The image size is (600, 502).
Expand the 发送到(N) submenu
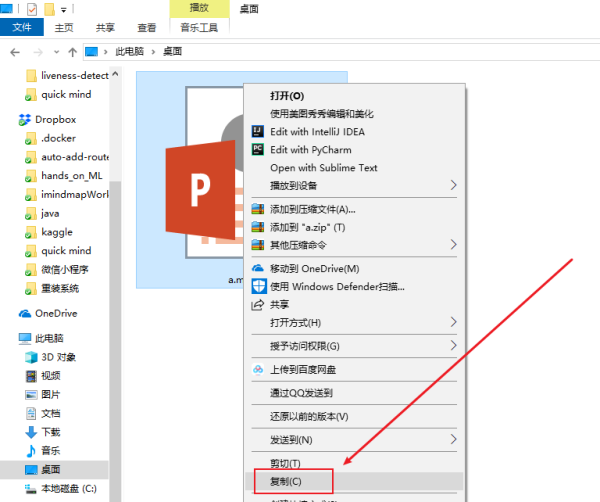click(x=453, y=439)
